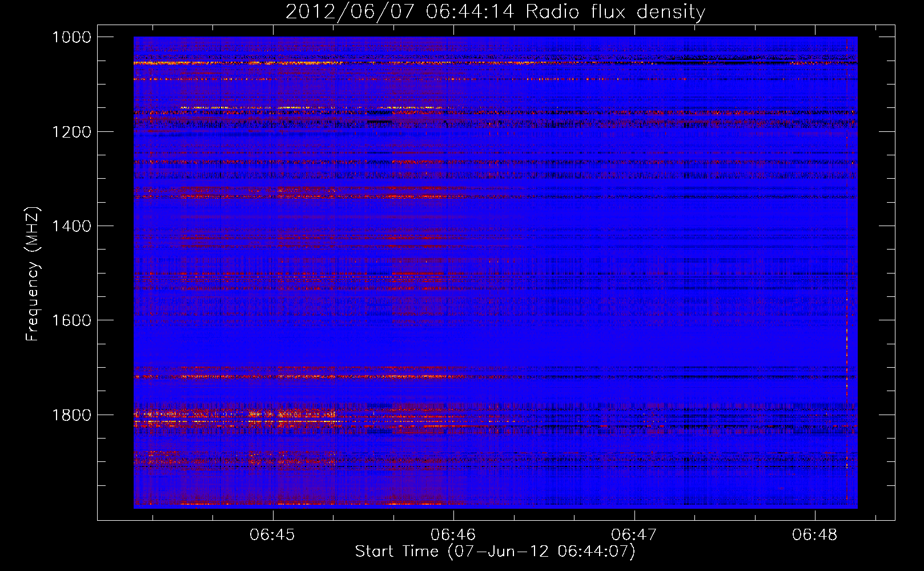This screenshot has height=571, width=924.
Task: Click the 1200 frequency tick label
Action: click(72, 132)
